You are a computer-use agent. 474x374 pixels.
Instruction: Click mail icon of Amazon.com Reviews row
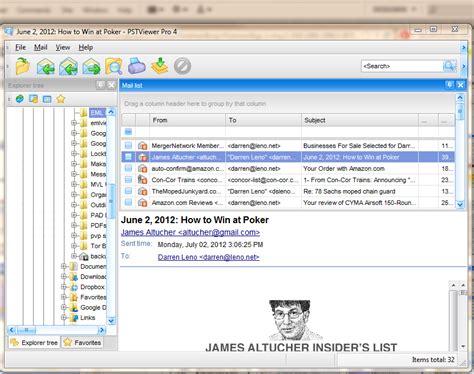(x=142, y=203)
